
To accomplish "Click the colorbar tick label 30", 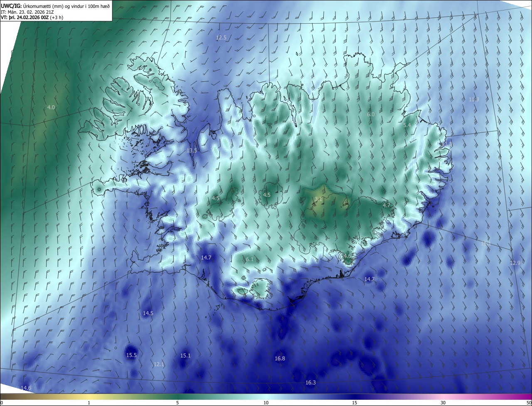I will tap(443, 403).
